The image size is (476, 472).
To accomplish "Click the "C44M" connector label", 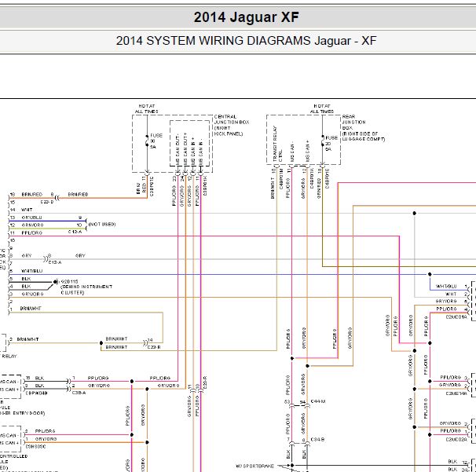I will click(x=318, y=401).
